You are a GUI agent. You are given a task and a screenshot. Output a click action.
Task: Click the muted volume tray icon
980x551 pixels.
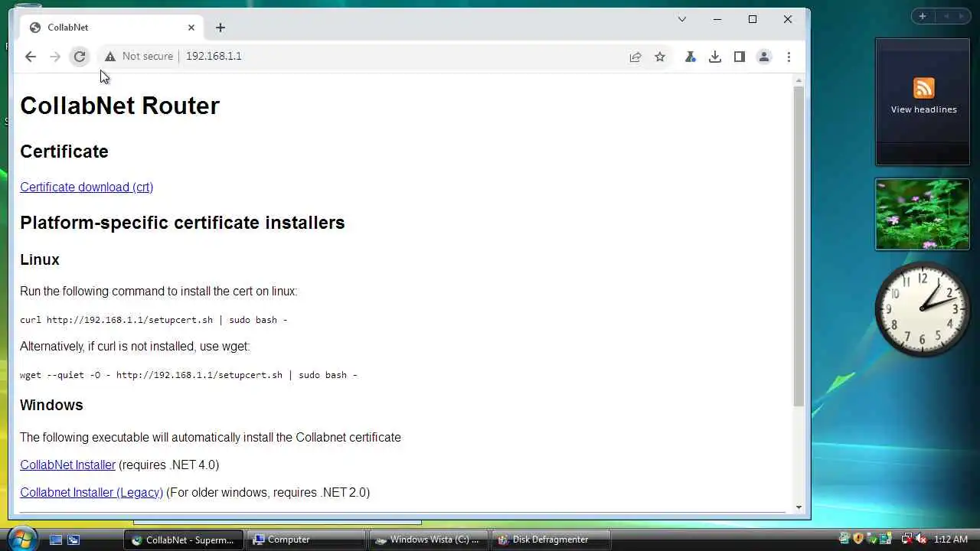point(921,540)
